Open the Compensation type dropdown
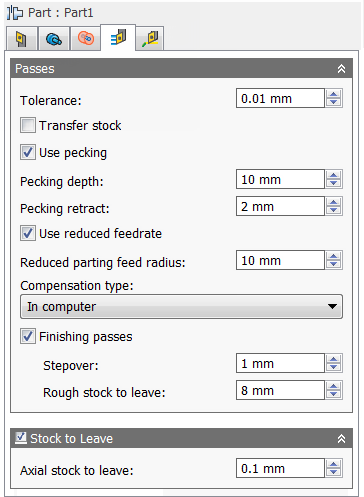Screen dimensions: 364x497 click(181, 306)
